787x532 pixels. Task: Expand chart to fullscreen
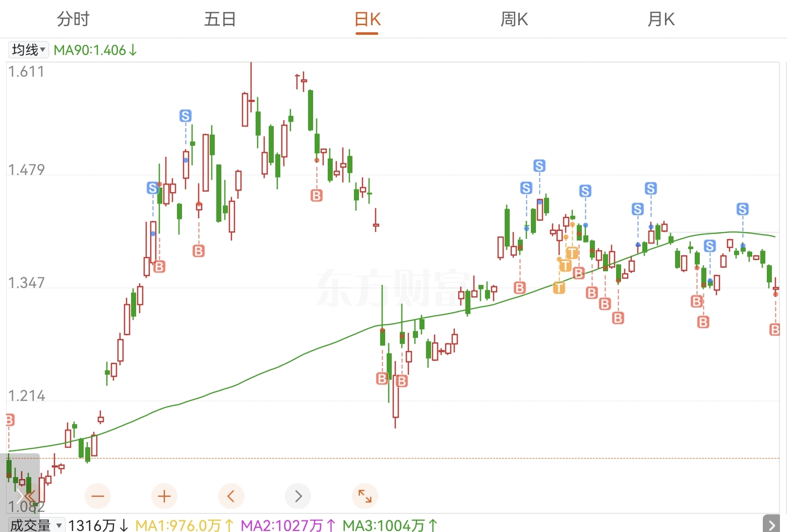coord(365,496)
